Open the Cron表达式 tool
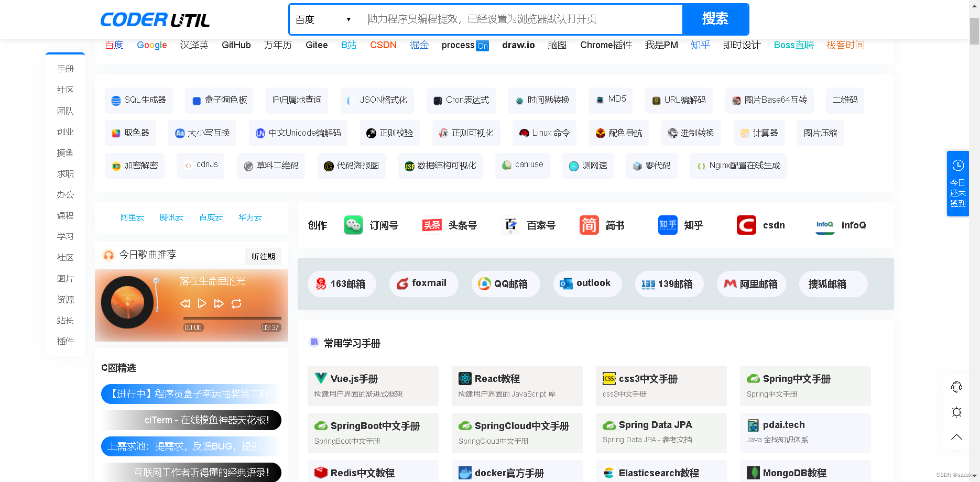 click(461, 101)
